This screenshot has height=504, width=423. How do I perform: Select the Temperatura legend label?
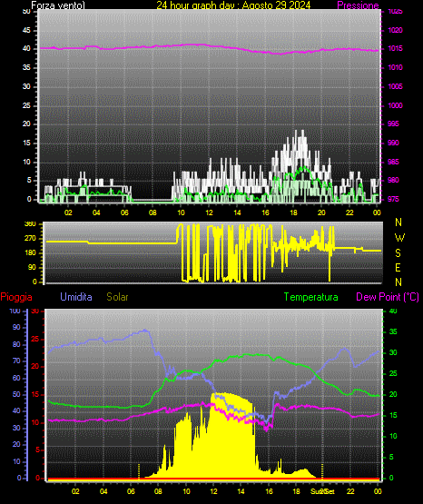pos(311,297)
